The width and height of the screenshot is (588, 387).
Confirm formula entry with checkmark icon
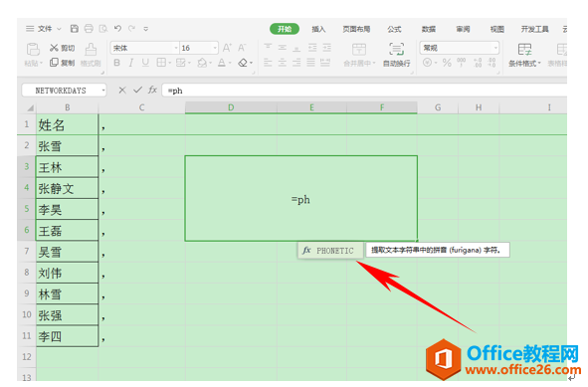click(x=137, y=90)
